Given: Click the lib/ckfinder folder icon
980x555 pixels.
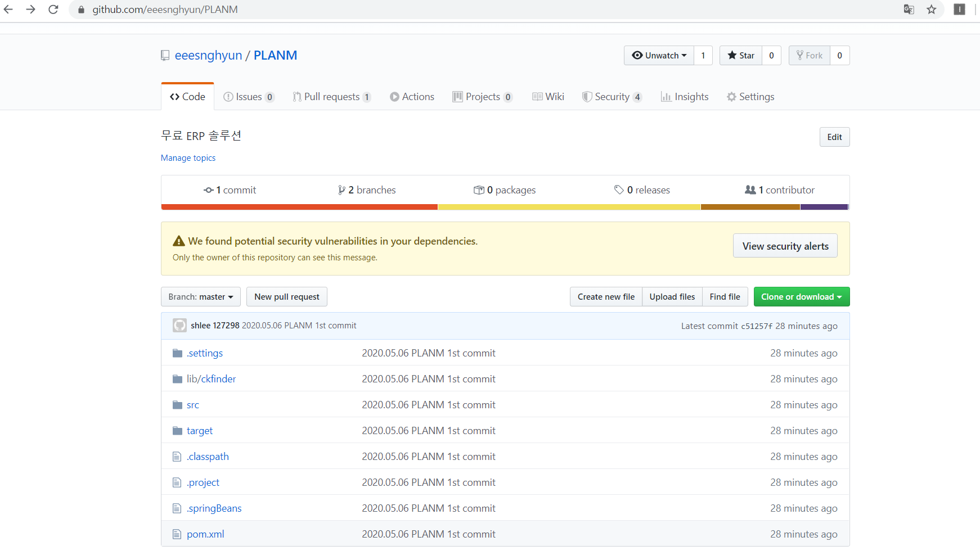Looking at the screenshot, I should point(177,379).
